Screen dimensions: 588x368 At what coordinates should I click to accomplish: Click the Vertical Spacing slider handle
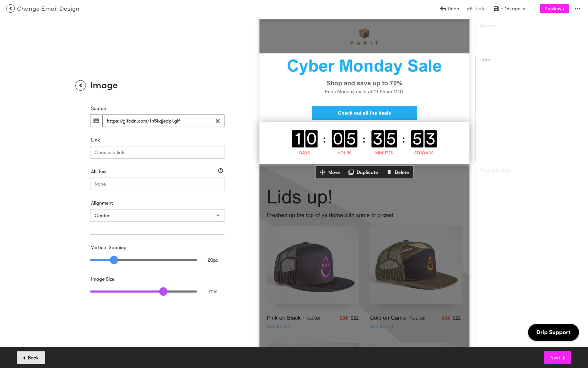click(x=114, y=260)
